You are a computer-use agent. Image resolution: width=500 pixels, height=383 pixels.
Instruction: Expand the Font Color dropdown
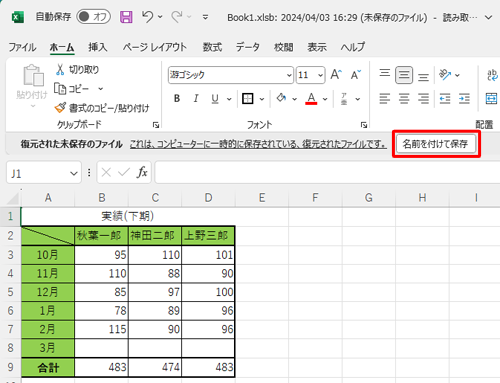tap(325, 99)
